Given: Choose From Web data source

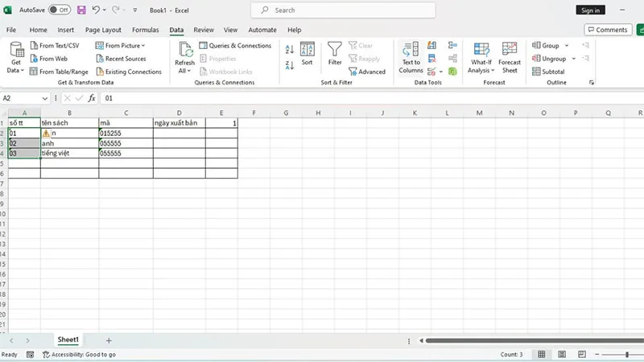Looking at the screenshot, I should pyautogui.click(x=49, y=59).
